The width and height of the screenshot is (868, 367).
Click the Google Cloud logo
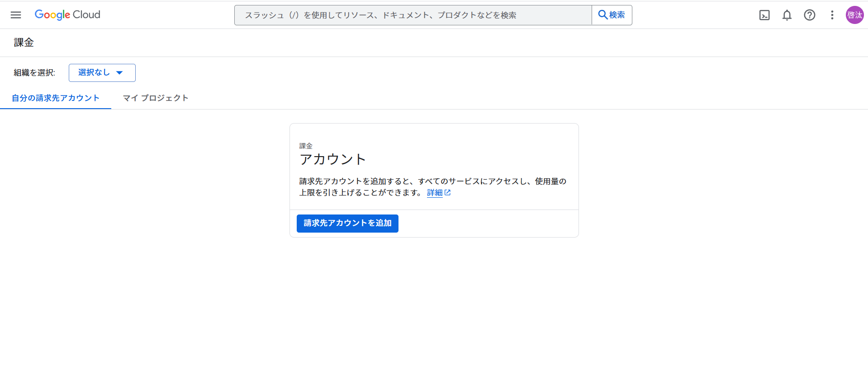[x=67, y=15]
